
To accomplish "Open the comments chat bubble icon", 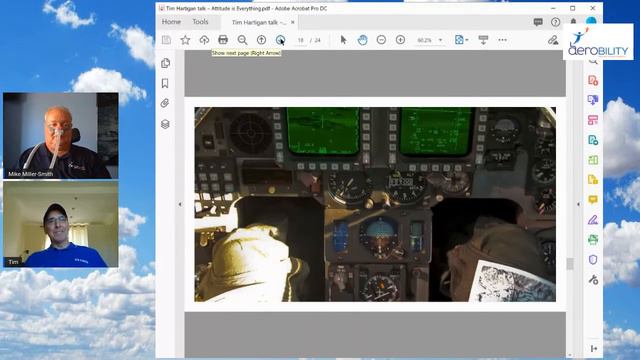I will 538,22.
